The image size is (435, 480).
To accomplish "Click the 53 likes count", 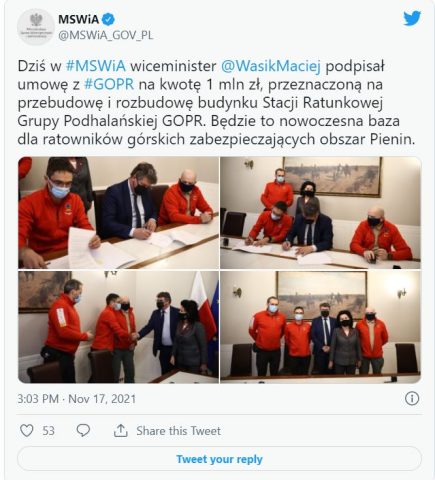I will tap(48, 431).
